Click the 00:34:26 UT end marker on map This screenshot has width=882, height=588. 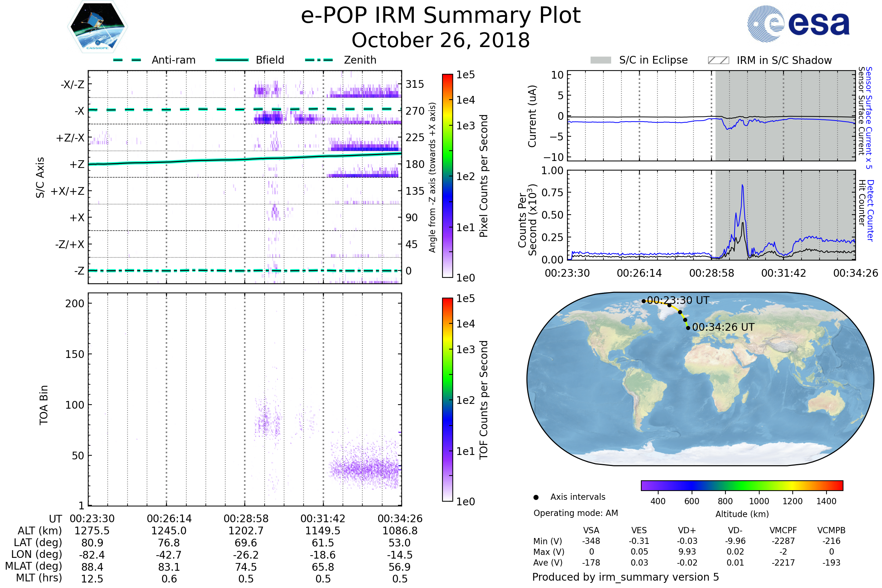coord(688,328)
